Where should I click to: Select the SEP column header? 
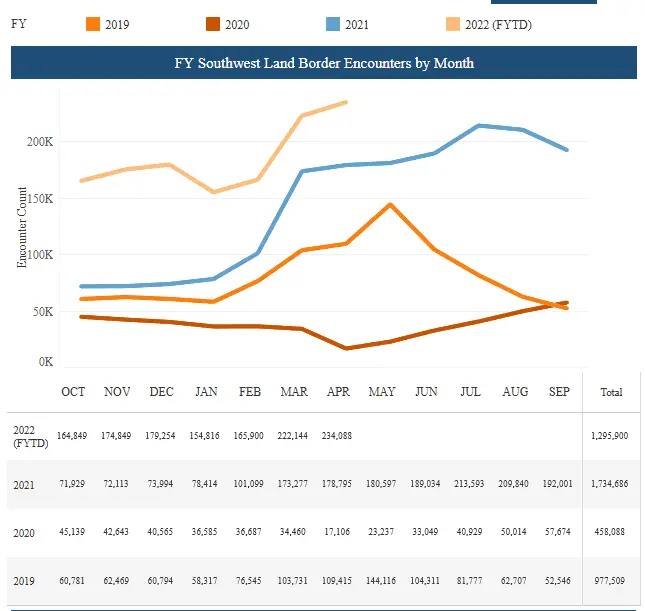(558, 392)
